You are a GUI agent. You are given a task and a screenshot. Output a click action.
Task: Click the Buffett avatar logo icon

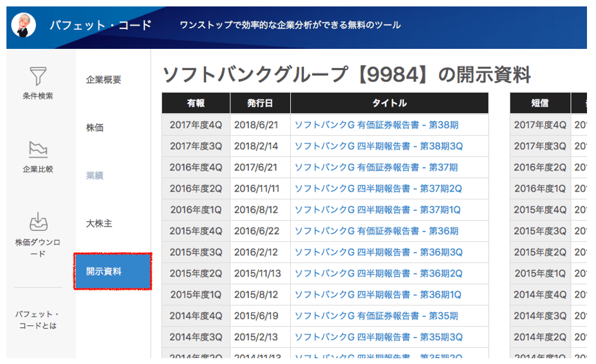pyautogui.click(x=24, y=25)
